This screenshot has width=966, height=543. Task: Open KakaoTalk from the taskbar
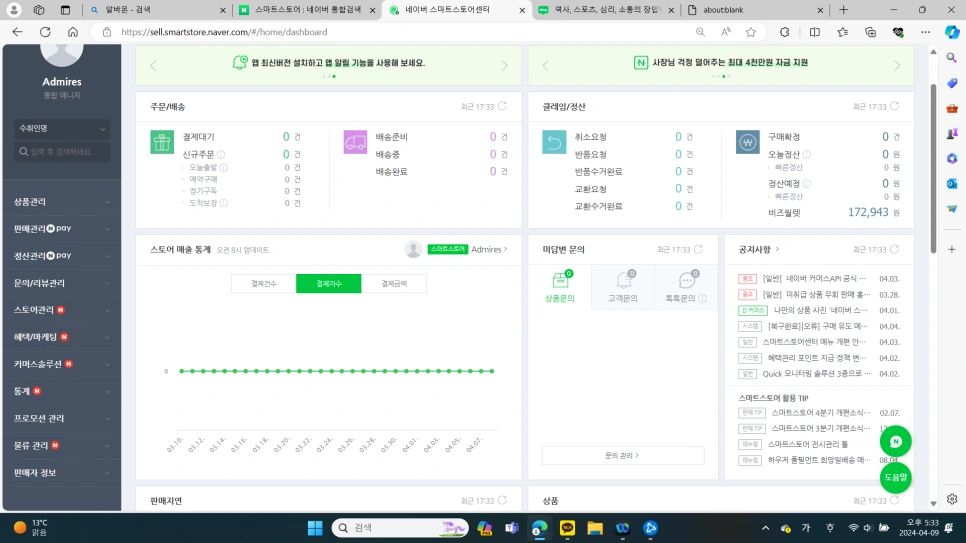coord(567,528)
